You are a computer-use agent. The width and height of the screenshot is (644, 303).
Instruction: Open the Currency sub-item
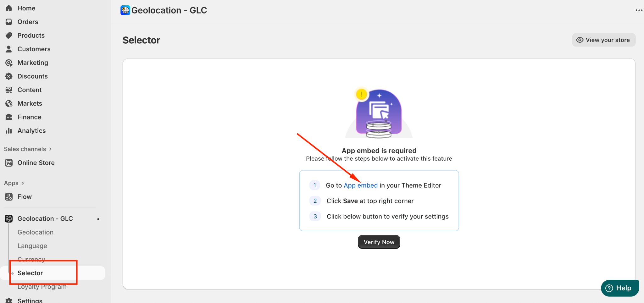tap(31, 259)
